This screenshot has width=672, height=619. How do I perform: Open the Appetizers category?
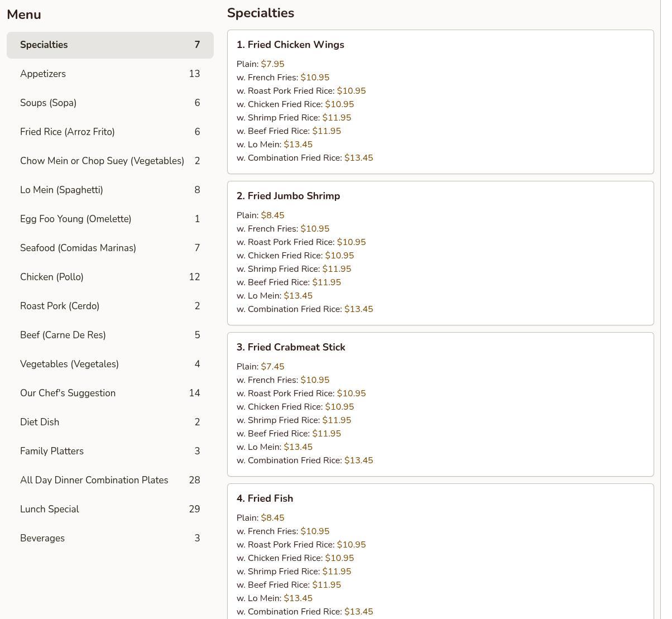tap(110, 74)
